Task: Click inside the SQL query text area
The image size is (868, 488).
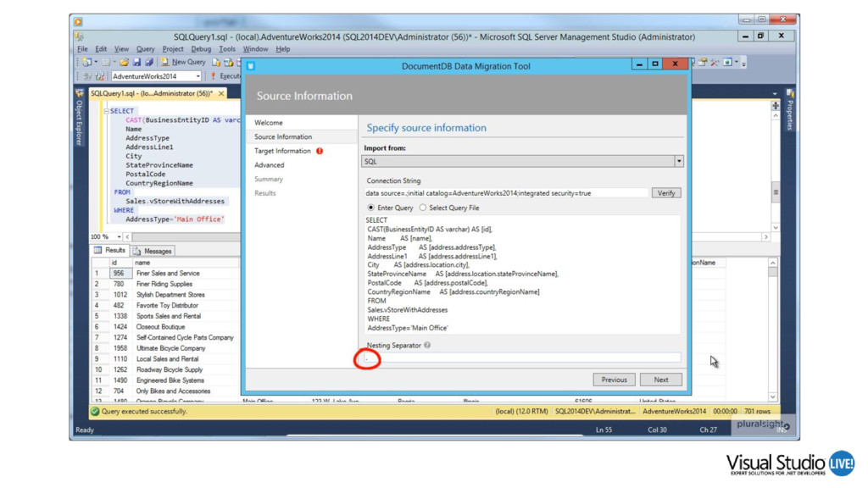Action: pyautogui.click(x=521, y=274)
